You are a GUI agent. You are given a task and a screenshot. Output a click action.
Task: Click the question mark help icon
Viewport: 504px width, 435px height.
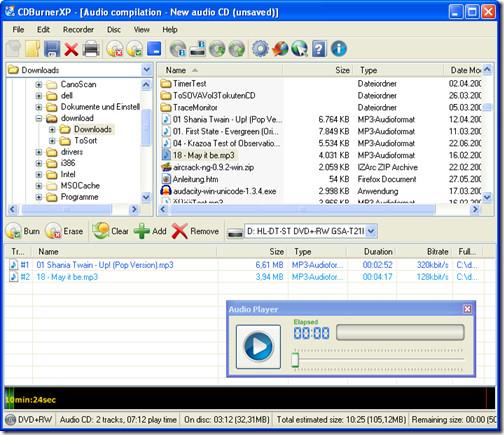click(x=319, y=49)
